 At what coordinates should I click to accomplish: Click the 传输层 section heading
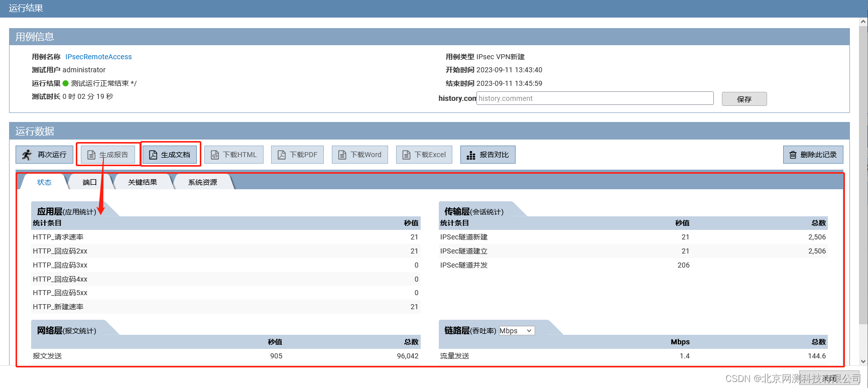pyautogui.click(x=474, y=211)
